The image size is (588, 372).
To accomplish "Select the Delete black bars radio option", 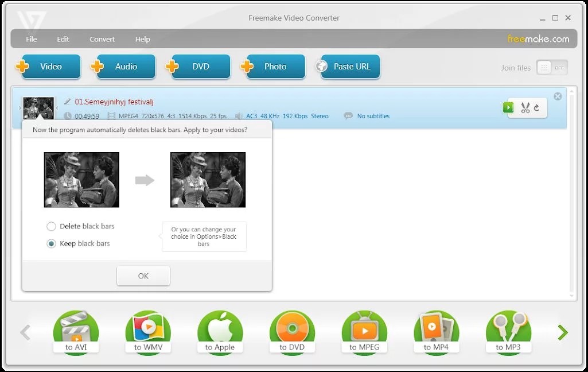I will coord(52,226).
